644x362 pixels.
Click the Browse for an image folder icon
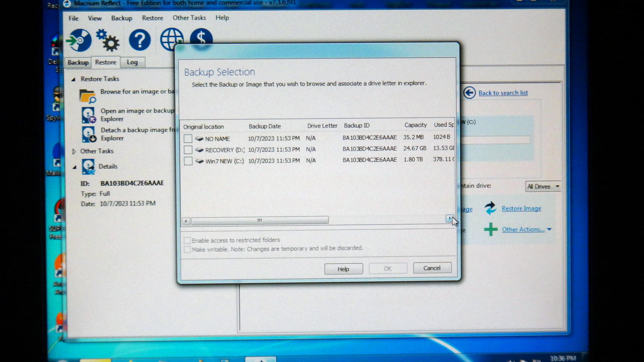pyautogui.click(x=88, y=96)
